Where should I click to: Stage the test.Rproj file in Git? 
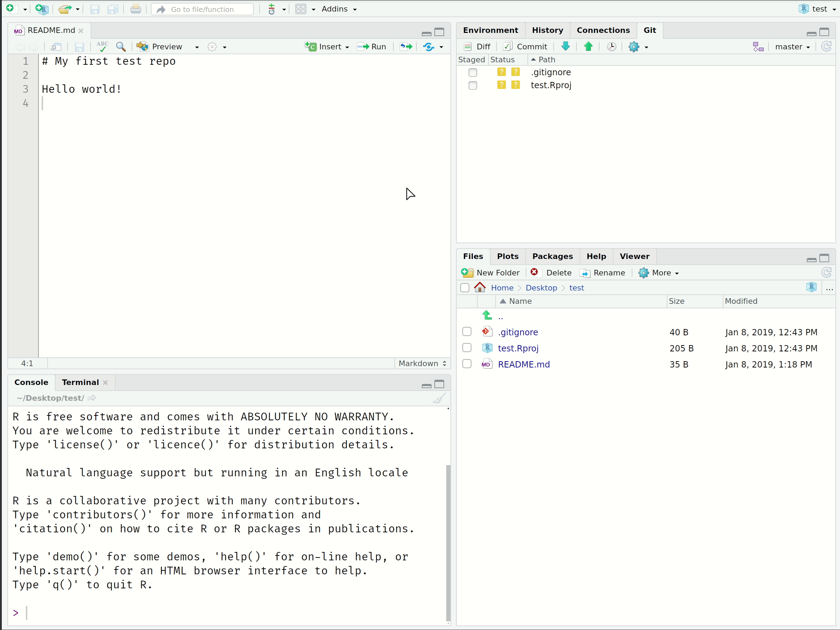click(x=472, y=85)
